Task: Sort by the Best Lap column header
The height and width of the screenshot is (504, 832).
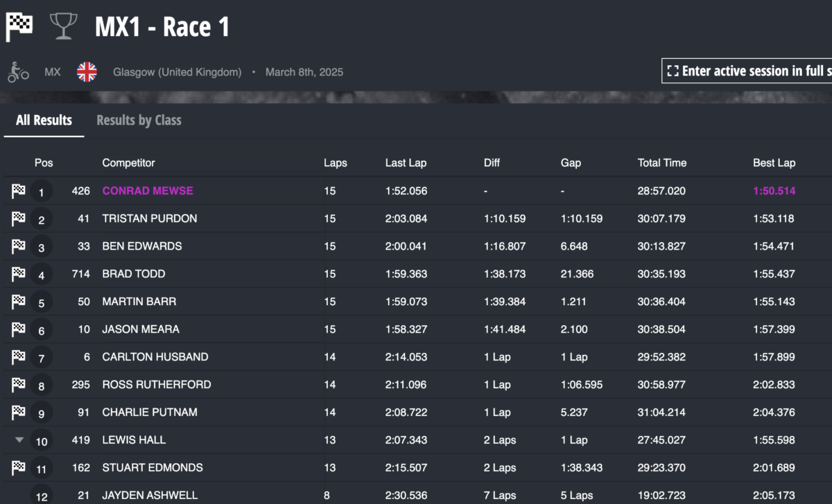Action: click(x=774, y=163)
